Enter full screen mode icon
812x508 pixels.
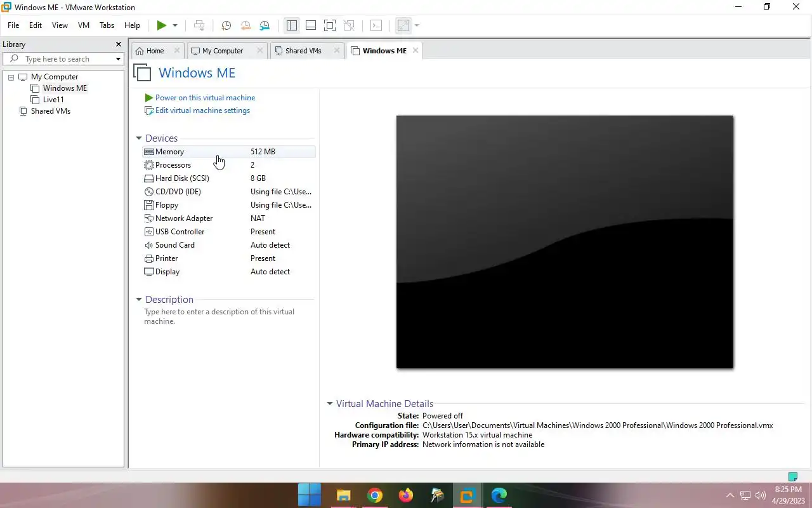click(330, 25)
